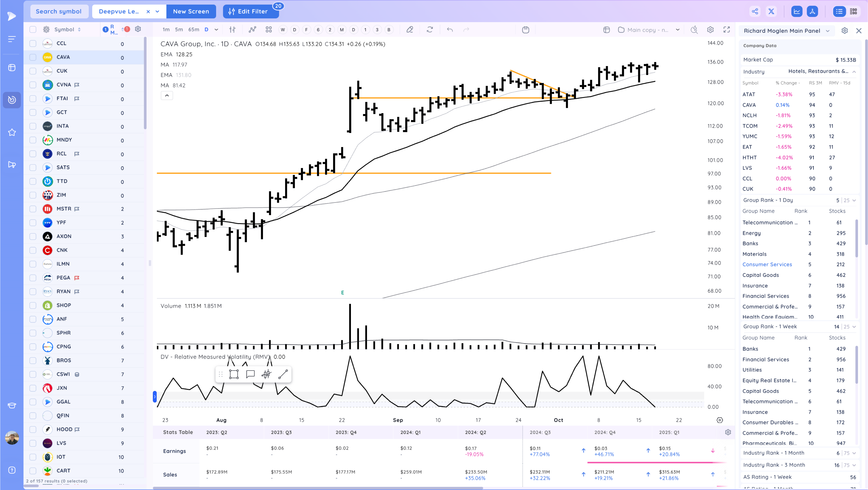Select the trend line drawing tool

click(283, 374)
